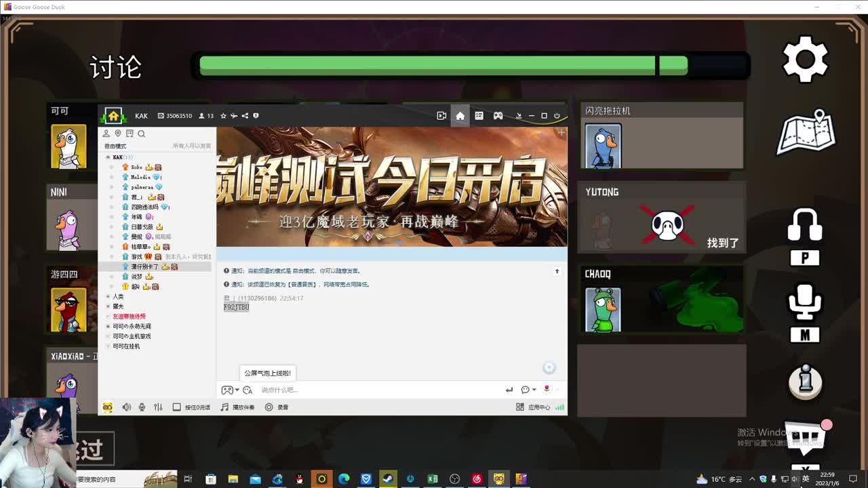Click the airplane icon in YY header

coord(234,116)
